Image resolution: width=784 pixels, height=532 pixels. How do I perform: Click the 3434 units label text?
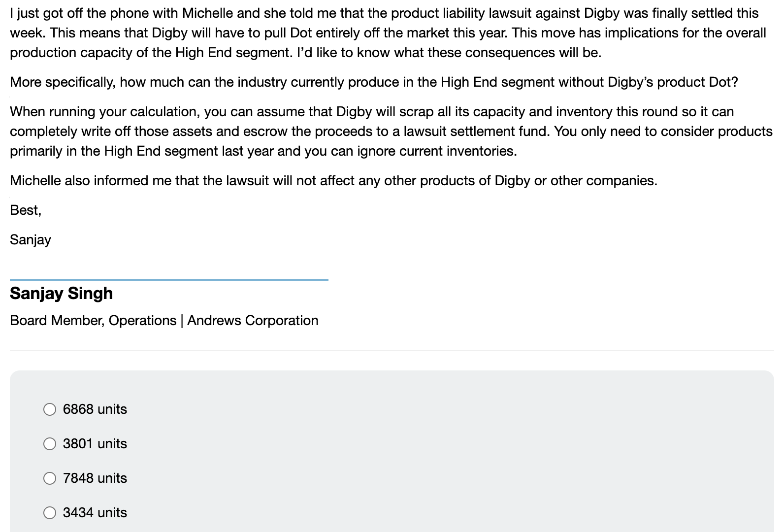95,512
